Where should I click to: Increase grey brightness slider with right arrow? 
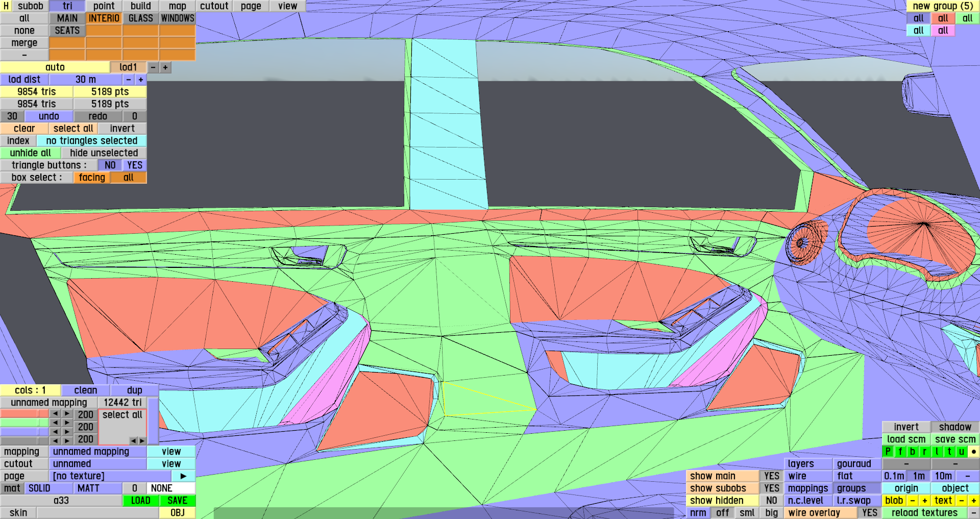[x=67, y=440]
